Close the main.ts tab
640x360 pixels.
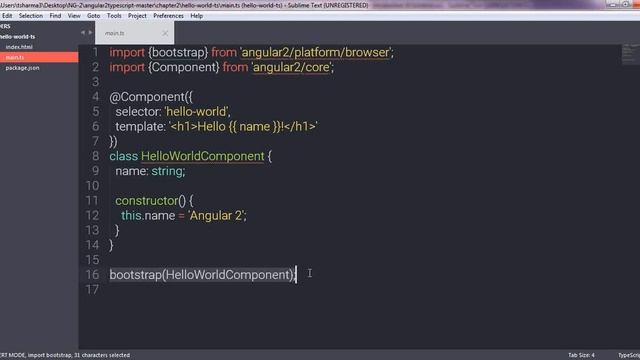click(165, 33)
